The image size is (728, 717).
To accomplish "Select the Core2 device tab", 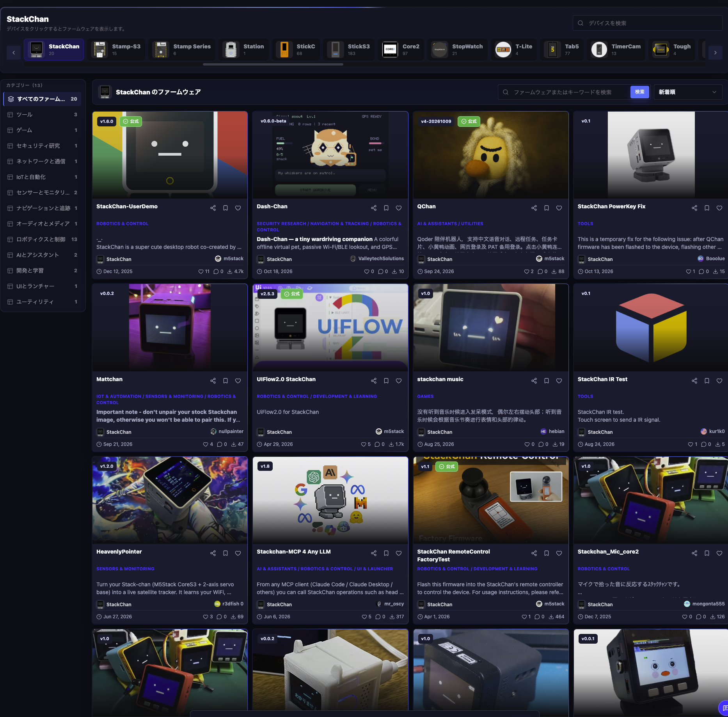I will 401,50.
